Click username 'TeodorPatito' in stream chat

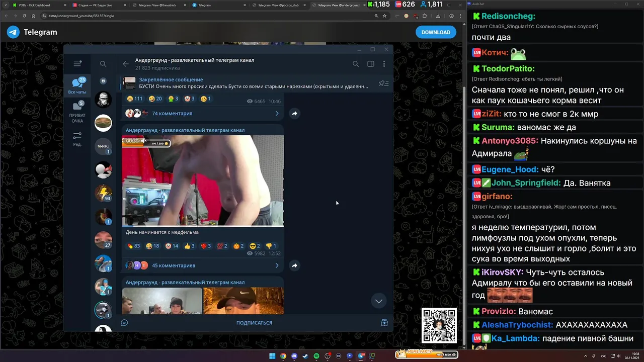[x=508, y=68]
